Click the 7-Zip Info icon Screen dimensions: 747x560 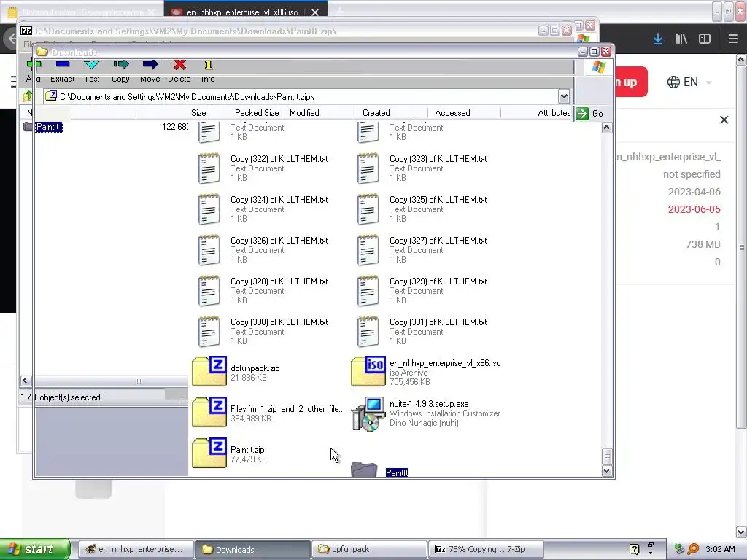pos(208,65)
